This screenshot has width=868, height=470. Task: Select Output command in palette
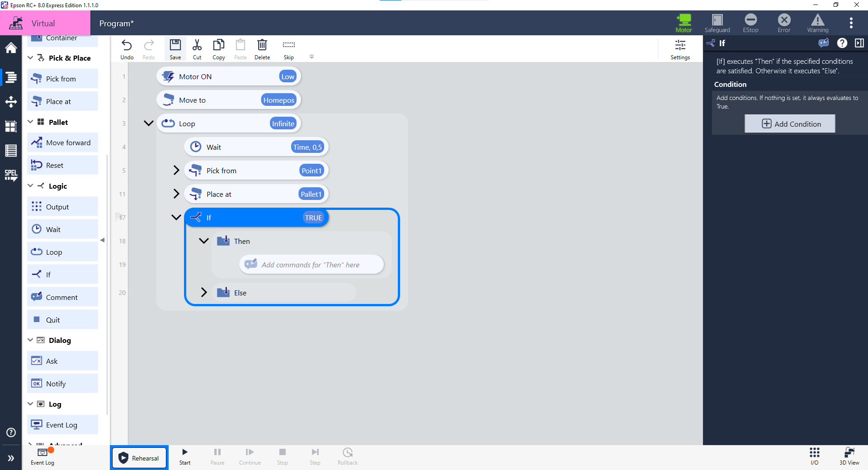[x=62, y=207]
